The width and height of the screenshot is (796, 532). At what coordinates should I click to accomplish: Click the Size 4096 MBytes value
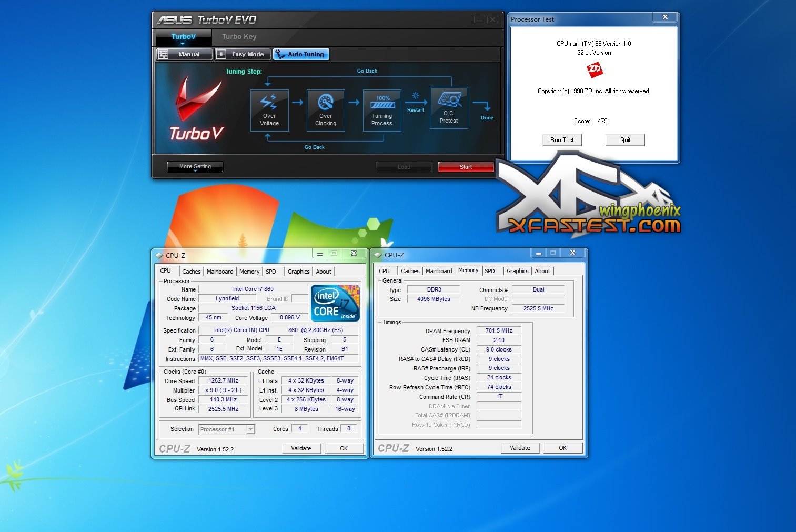coord(434,299)
